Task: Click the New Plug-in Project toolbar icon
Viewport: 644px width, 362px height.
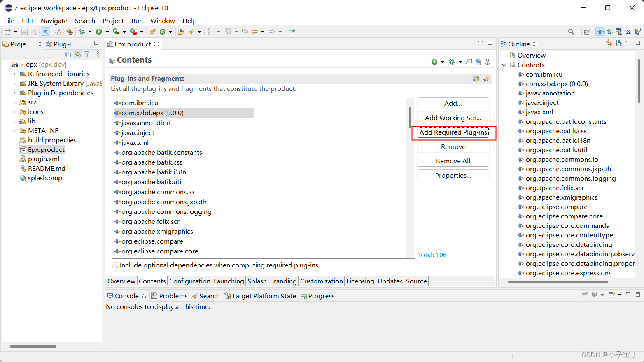Action: (152, 32)
